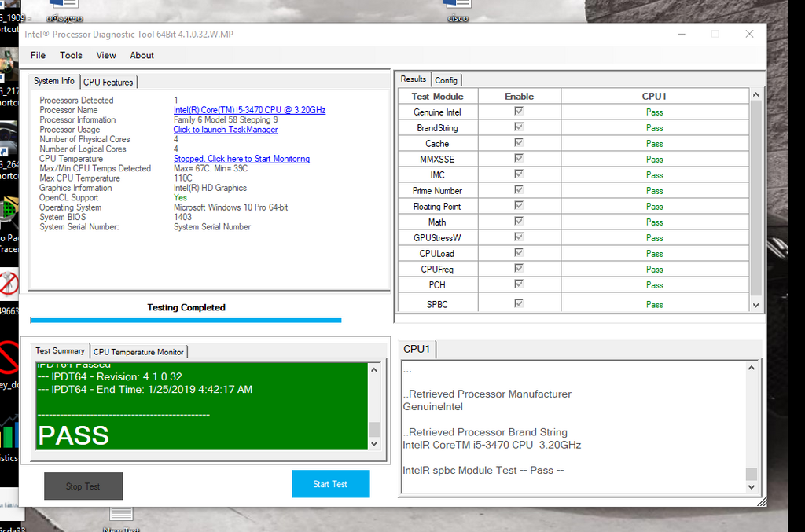Screen dimensions: 805x532
Task: Toggle the PCH enable checkbox
Action: (x=519, y=284)
